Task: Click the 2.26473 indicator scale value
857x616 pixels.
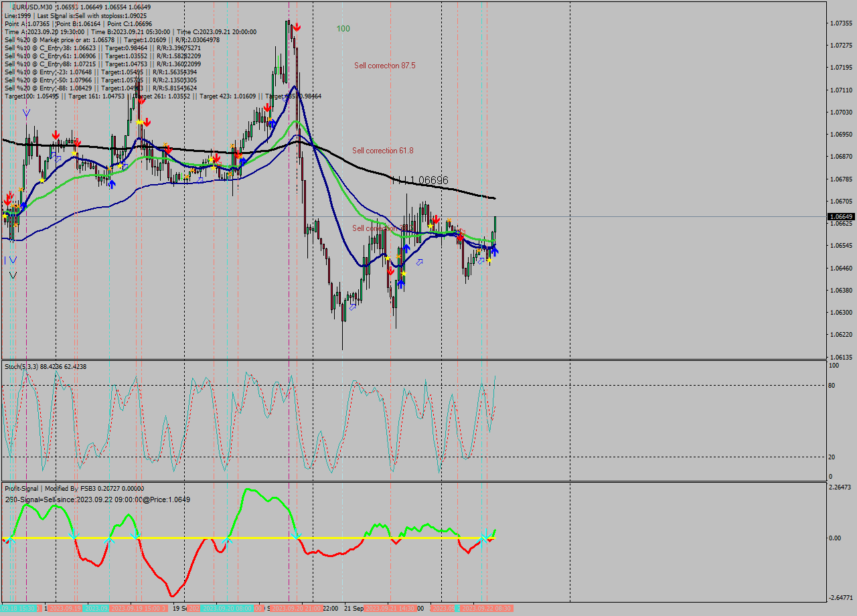Action: [840, 487]
